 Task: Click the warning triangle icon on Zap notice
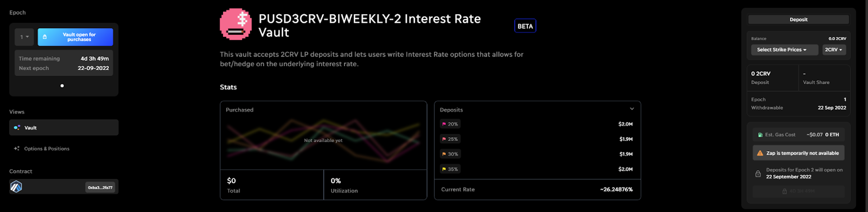tap(760, 153)
